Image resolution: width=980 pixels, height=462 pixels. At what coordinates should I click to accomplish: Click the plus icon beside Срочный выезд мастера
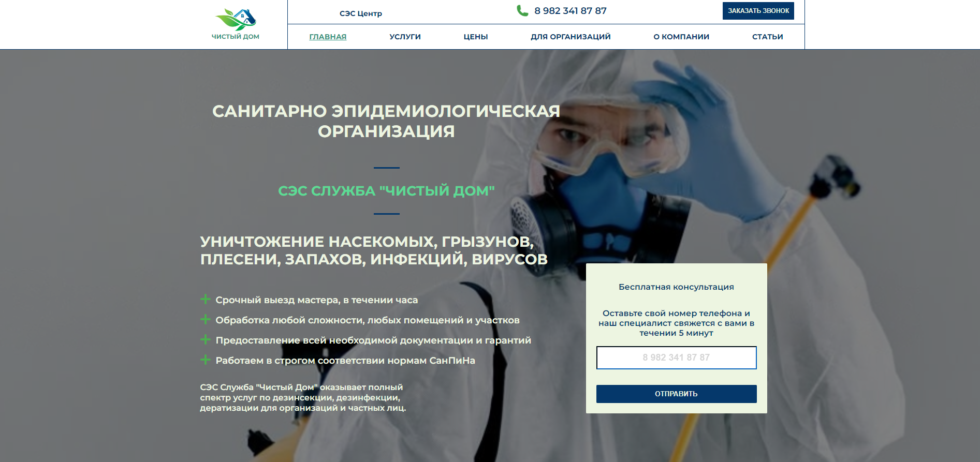point(206,299)
